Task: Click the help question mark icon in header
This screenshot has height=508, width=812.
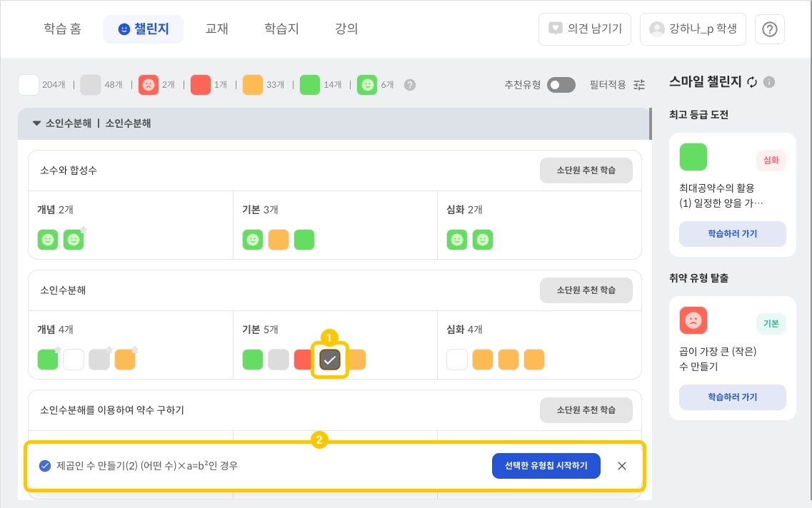Action: pyautogui.click(x=769, y=29)
